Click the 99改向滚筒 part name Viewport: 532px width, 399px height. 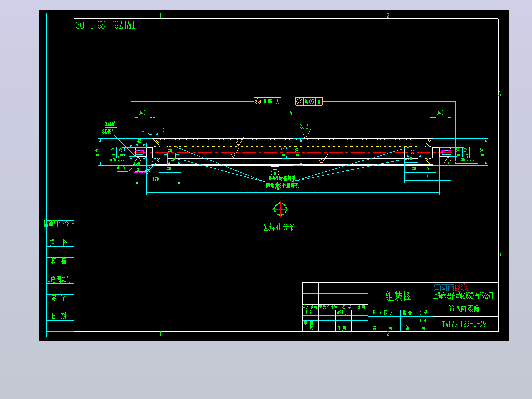click(x=463, y=308)
